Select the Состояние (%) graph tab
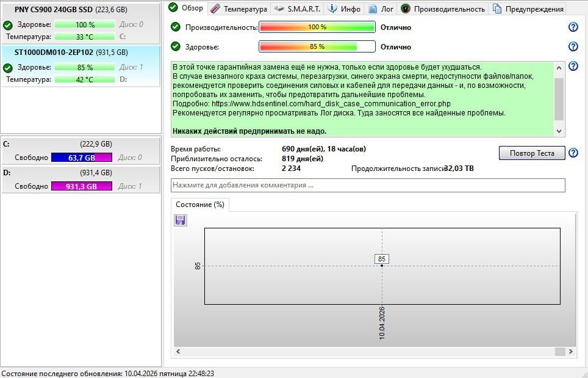 200,205
